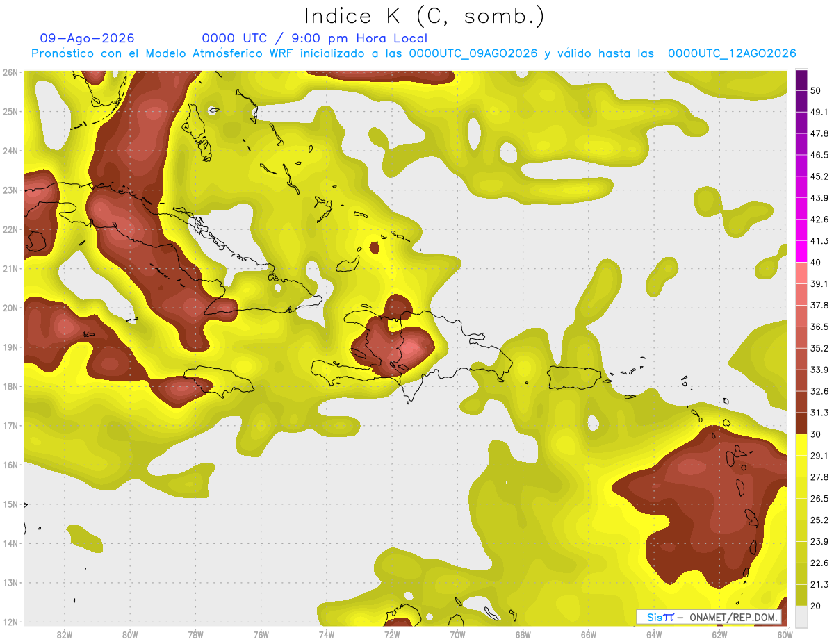Click the '22.6' color scale label
The height and width of the screenshot is (644, 834).
pyautogui.click(x=819, y=563)
